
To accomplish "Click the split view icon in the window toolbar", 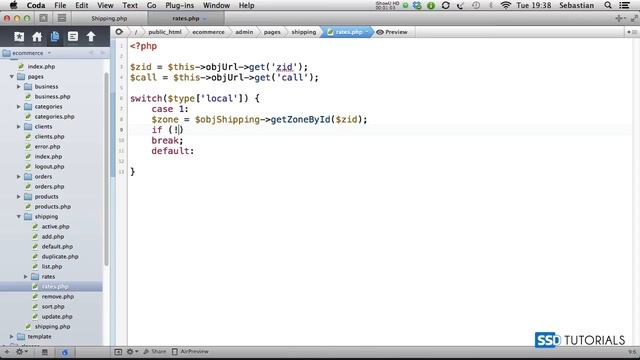I will [62, 18].
